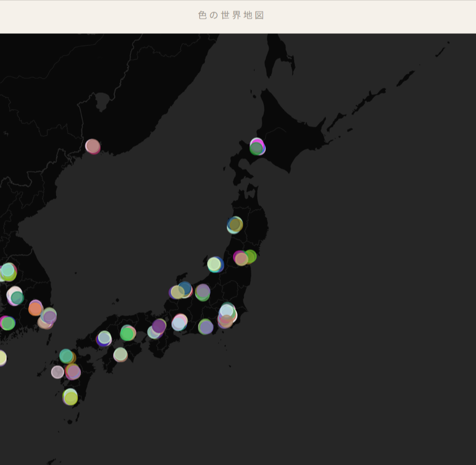Click the lavender-blue marker at Shizuoka
Screen dimensions: 476x465
pos(206,327)
